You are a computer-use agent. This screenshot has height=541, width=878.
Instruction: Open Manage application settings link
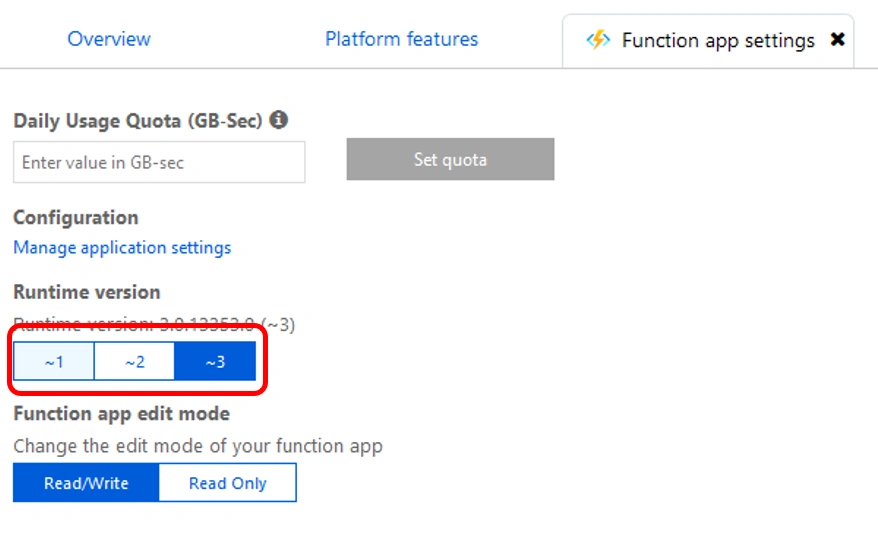pyautogui.click(x=122, y=248)
